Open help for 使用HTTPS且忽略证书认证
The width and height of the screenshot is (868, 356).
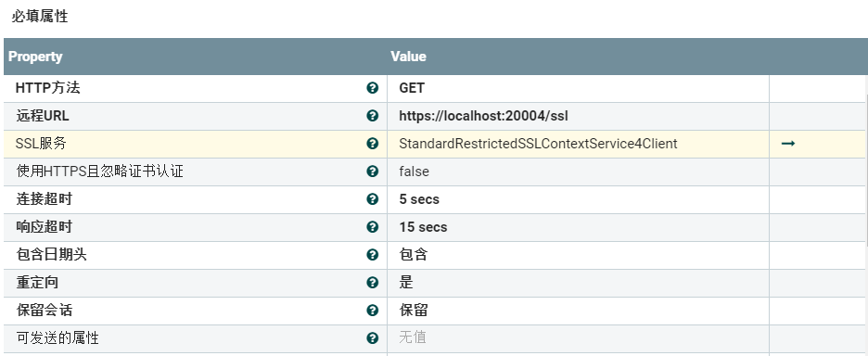[x=373, y=172]
